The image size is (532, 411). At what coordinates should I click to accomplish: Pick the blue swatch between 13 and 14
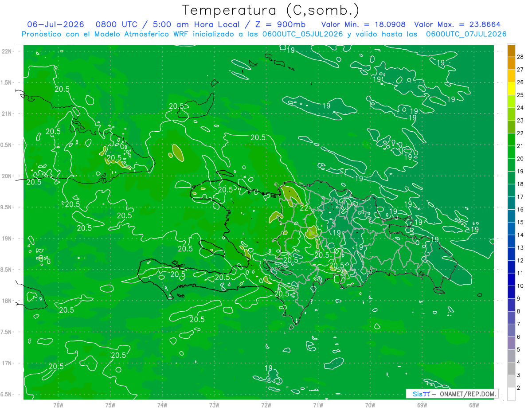click(511, 241)
